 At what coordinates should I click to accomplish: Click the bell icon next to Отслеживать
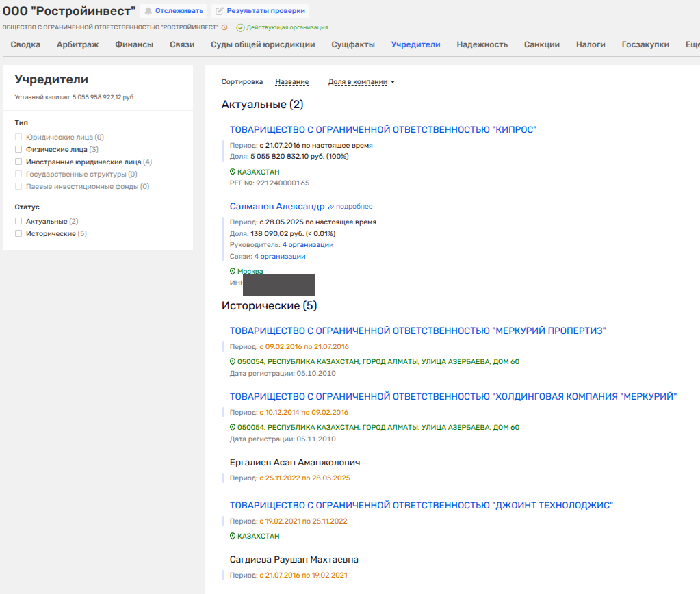pos(148,11)
